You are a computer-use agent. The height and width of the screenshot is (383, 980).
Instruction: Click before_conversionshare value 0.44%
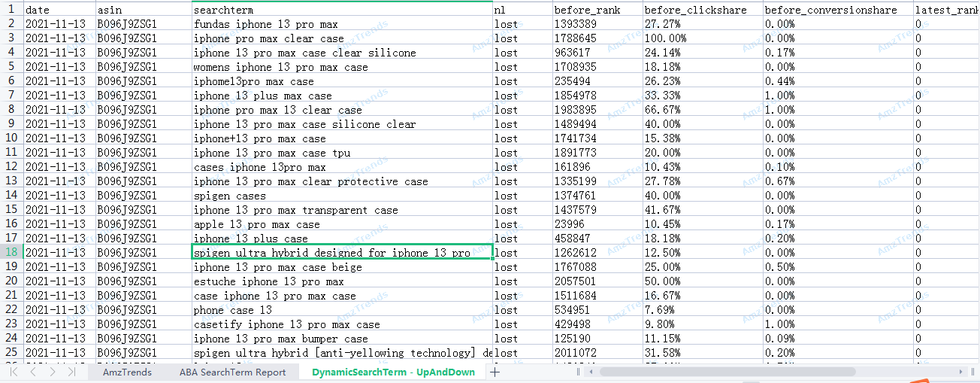click(838, 81)
